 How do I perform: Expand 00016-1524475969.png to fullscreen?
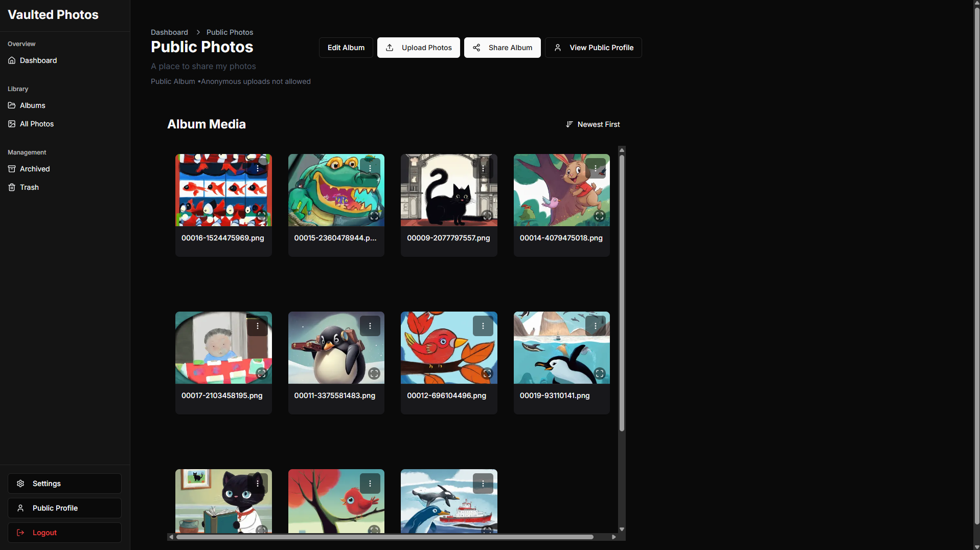pyautogui.click(x=262, y=216)
